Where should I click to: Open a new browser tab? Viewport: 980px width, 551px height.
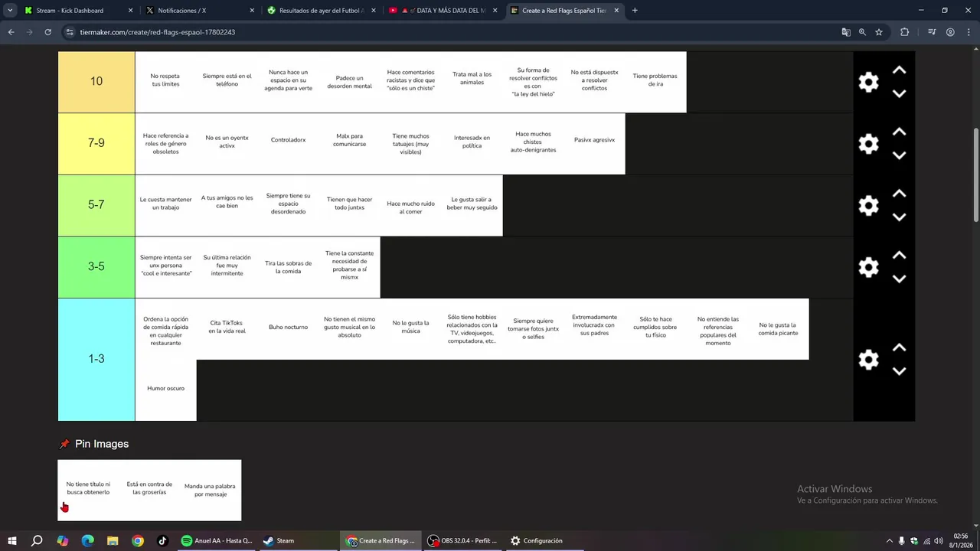point(635,11)
